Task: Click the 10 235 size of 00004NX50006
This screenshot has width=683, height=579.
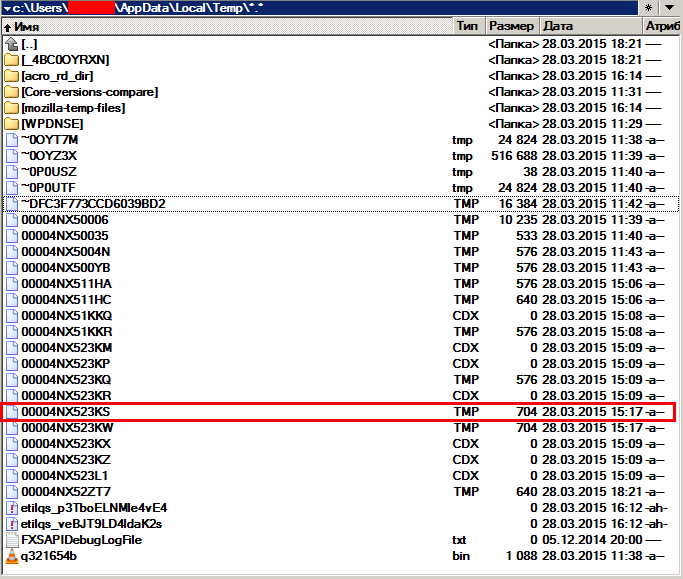Action: coord(518,220)
